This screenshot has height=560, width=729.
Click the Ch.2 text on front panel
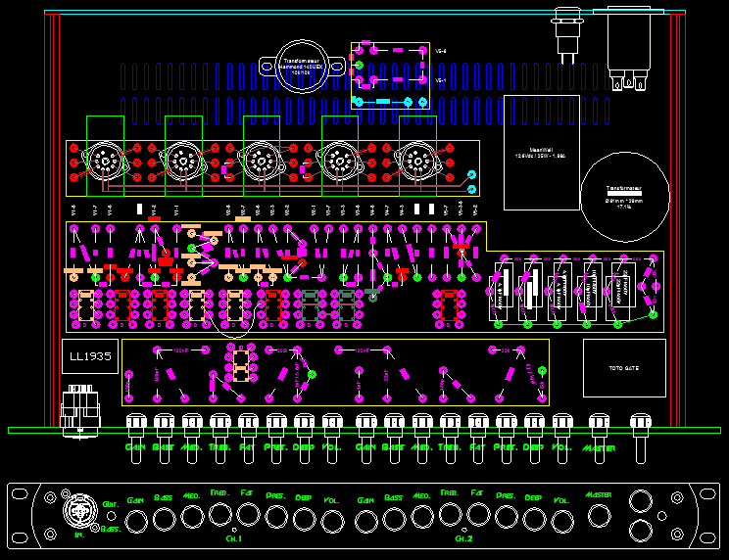pyautogui.click(x=463, y=538)
